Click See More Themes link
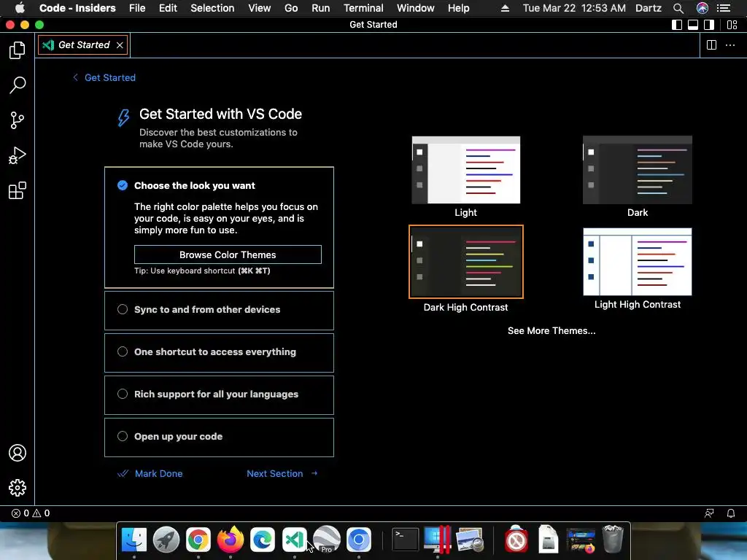The height and width of the screenshot is (560, 747). pos(551,331)
